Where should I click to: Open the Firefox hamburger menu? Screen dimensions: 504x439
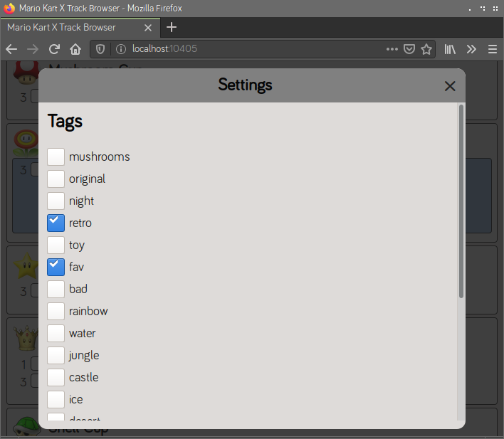[x=493, y=49]
